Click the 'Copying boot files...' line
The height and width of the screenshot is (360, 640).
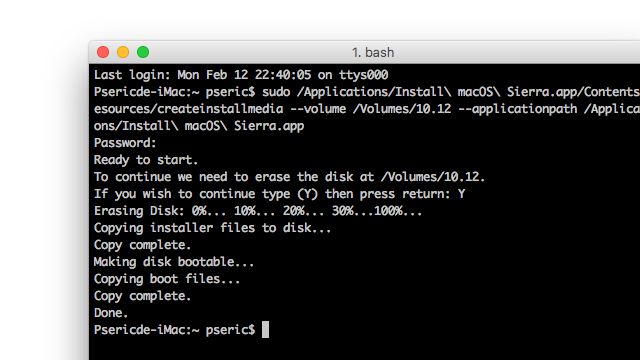click(167, 279)
